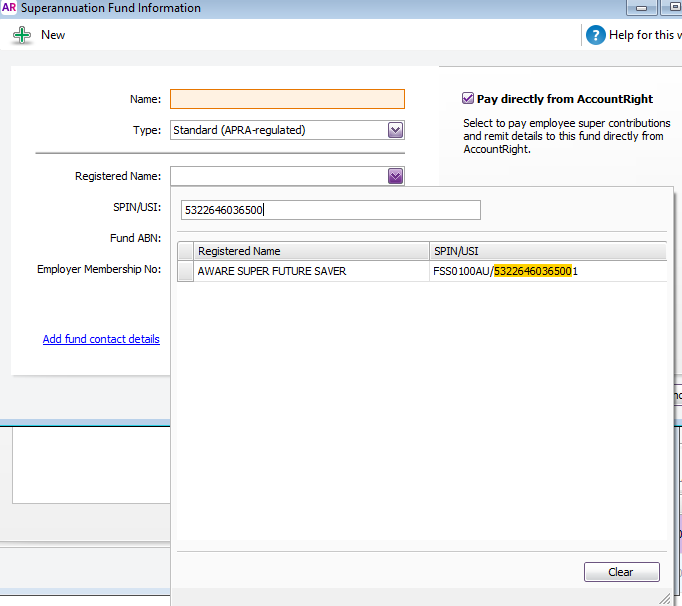The width and height of the screenshot is (682, 606).
Task: Click into the Name text field
Action: 287,99
